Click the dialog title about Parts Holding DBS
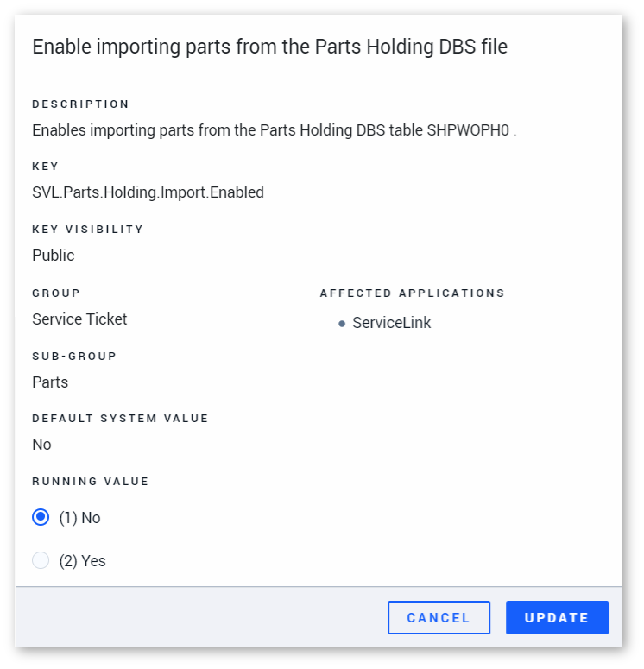This screenshot has height=669, width=644. pos(269,47)
